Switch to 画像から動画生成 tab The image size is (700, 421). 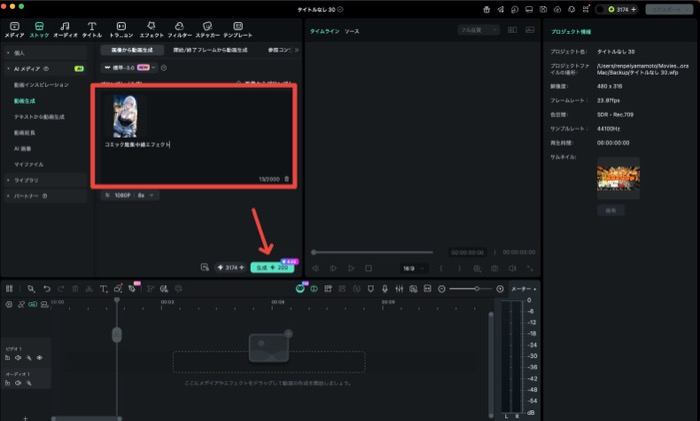coord(132,50)
